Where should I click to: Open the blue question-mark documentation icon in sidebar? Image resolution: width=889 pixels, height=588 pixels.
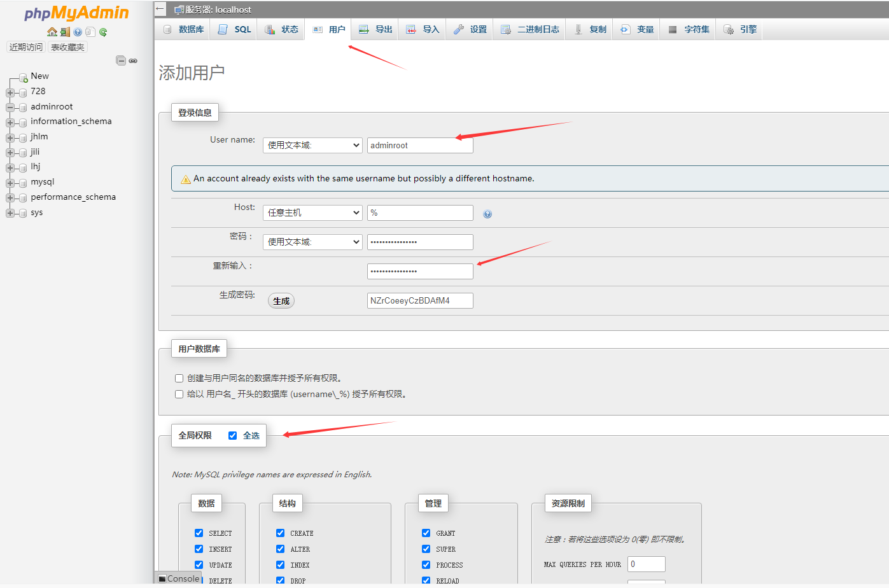[78, 32]
